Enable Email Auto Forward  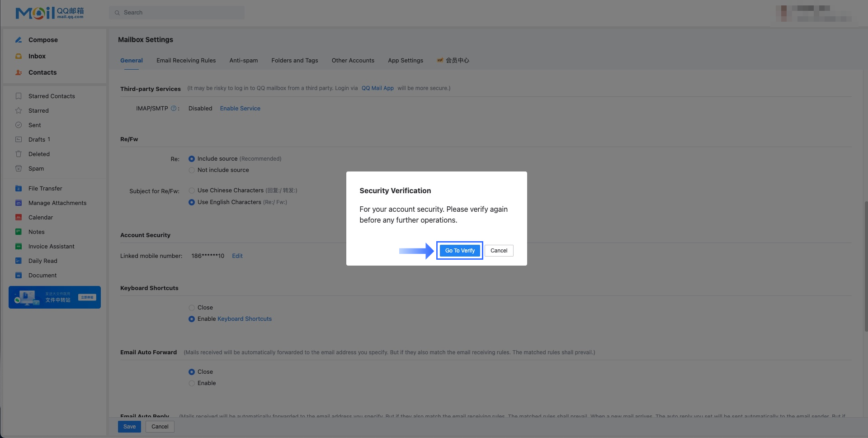click(x=192, y=383)
